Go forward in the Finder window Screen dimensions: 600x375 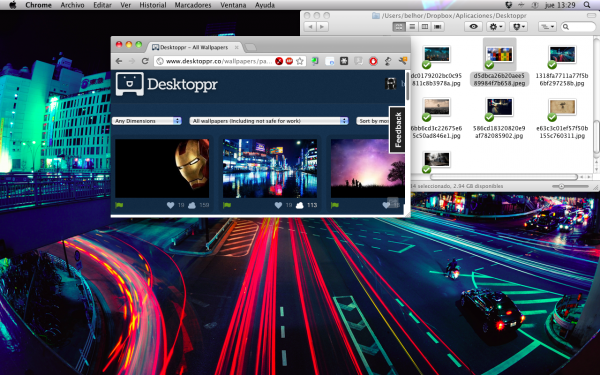pyautogui.click(x=323, y=27)
